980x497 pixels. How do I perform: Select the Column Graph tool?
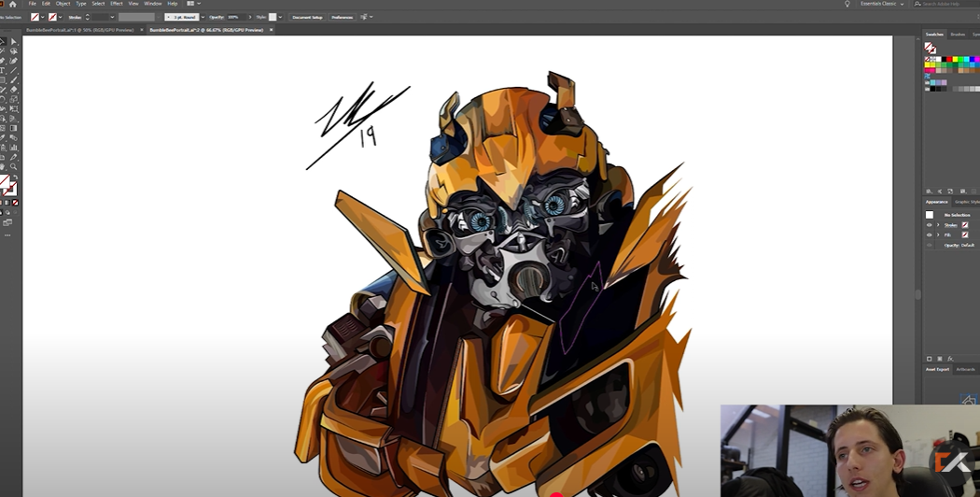pos(14,148)
